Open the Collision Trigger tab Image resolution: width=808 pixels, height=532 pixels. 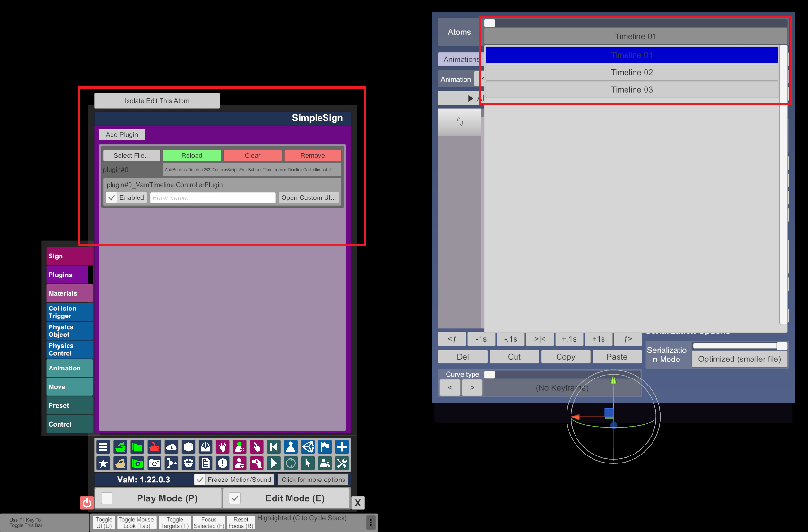click(69, 312)
